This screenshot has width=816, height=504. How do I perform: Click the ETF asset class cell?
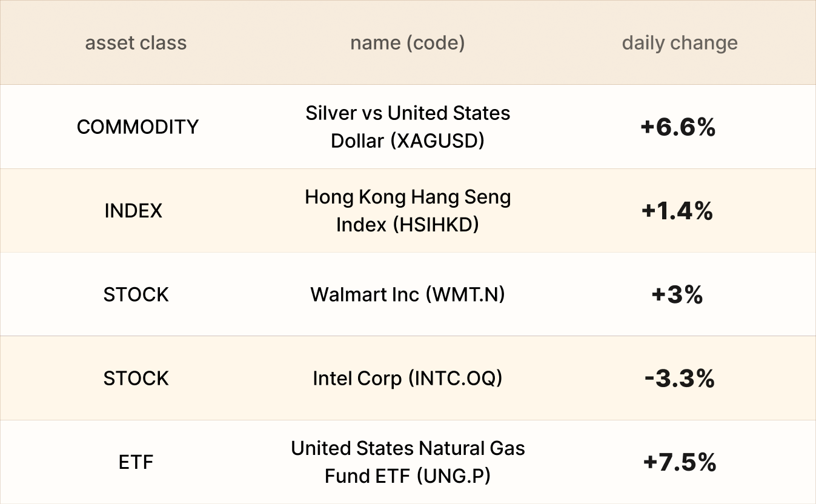(x=136, y=462)
